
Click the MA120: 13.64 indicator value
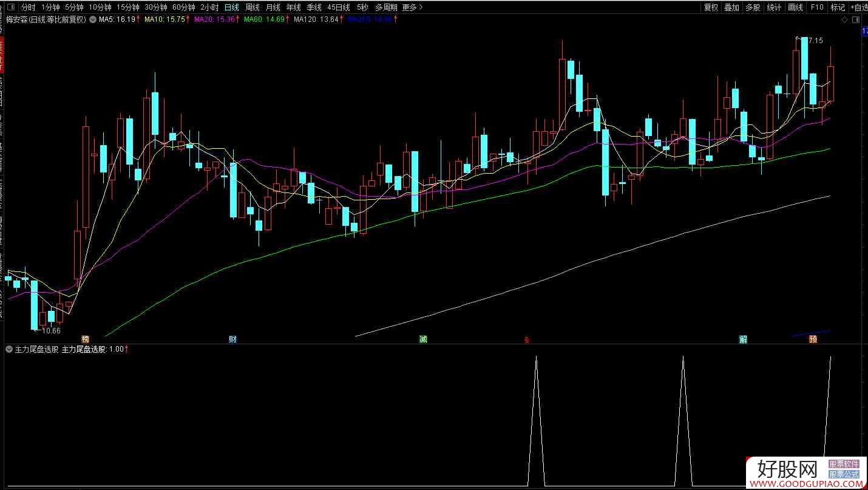(316, 19)
